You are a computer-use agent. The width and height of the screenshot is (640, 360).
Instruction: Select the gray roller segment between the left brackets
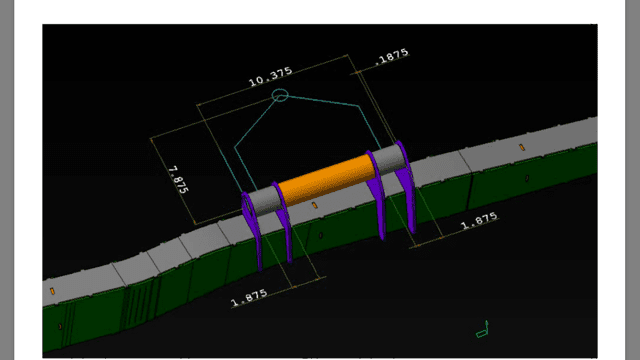tap(264, 201)
